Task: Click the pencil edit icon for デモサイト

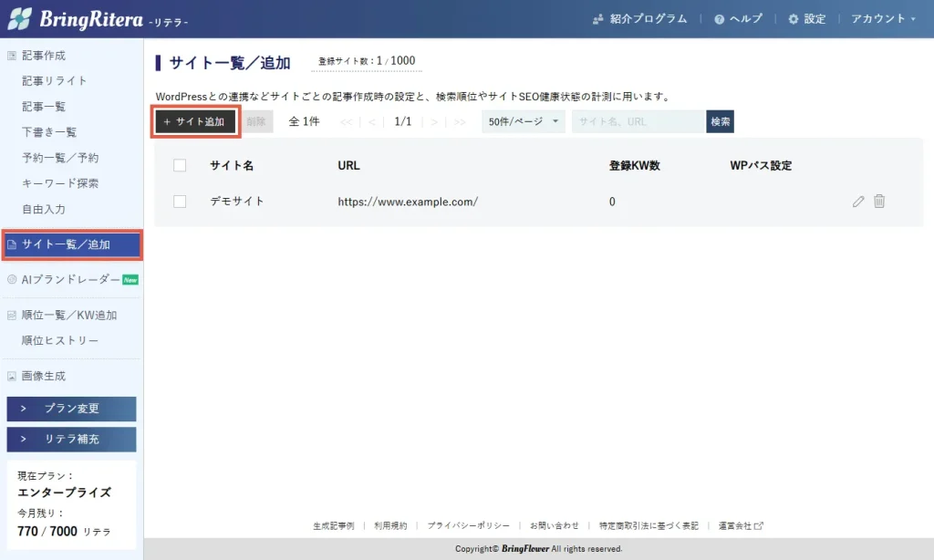Action: [x=858, y=202]
